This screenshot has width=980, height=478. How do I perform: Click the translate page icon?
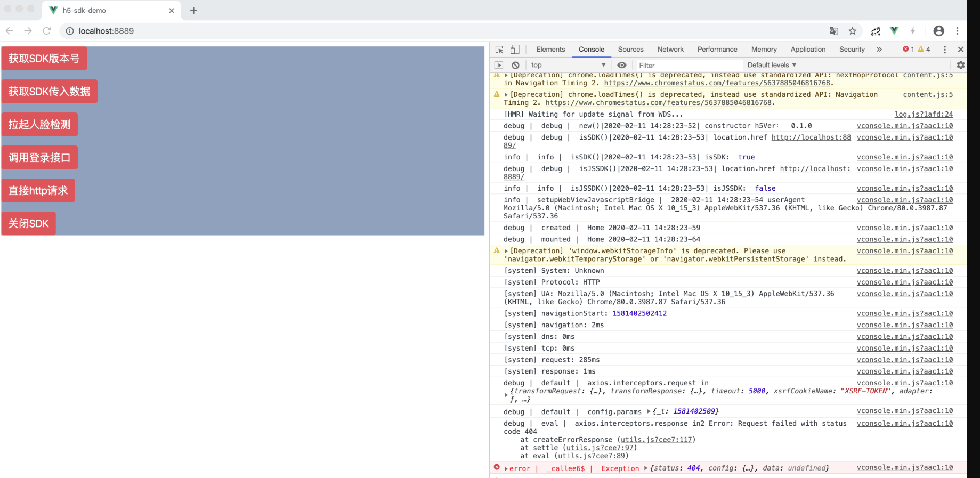(x=834, y=31)
